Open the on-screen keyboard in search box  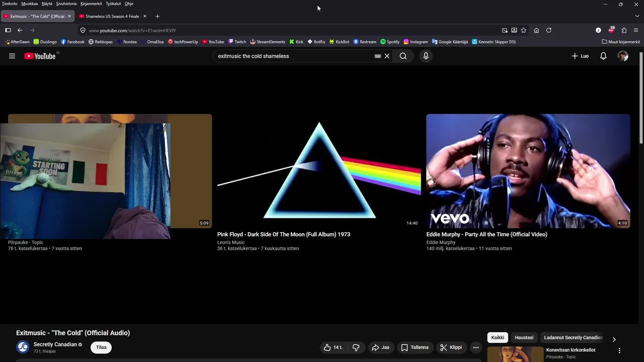click(x=378, y=56)
